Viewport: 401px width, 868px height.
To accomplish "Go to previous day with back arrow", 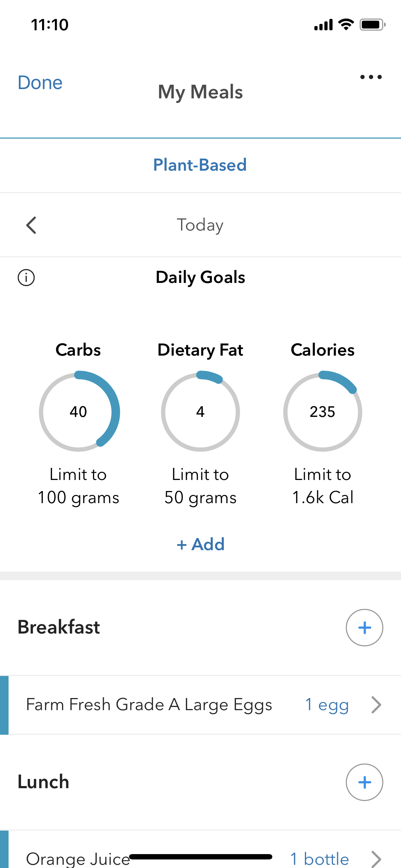I will (31, 225).
